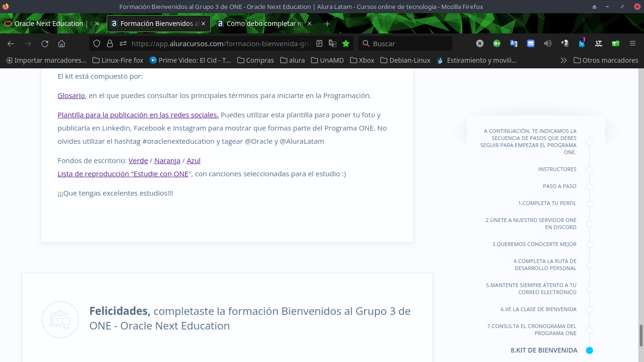Image resolution: width=644 pixels, height=362 pixels.
Task: Open site permissions icon in address bar
Action: (123, 43)
